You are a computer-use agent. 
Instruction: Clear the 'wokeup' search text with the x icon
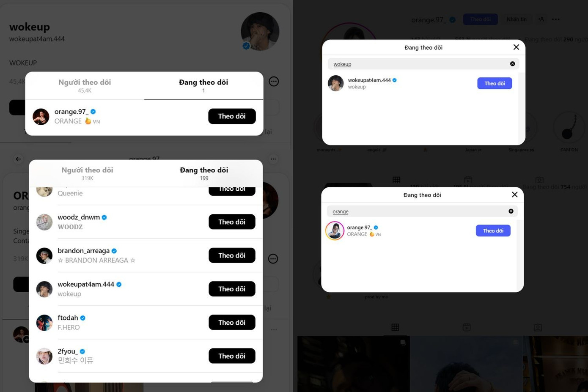coord(512,64)
